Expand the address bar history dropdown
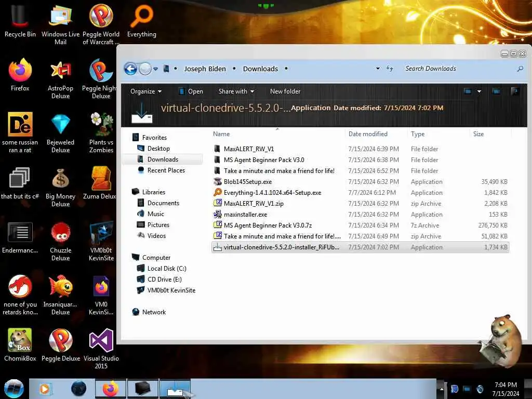532x399 pixels. tap(378, 69)
